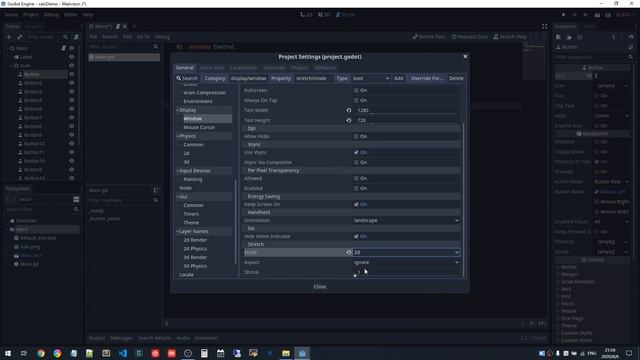640x360 pixels.
Task: Open Windows notification center
Action: 629,353
